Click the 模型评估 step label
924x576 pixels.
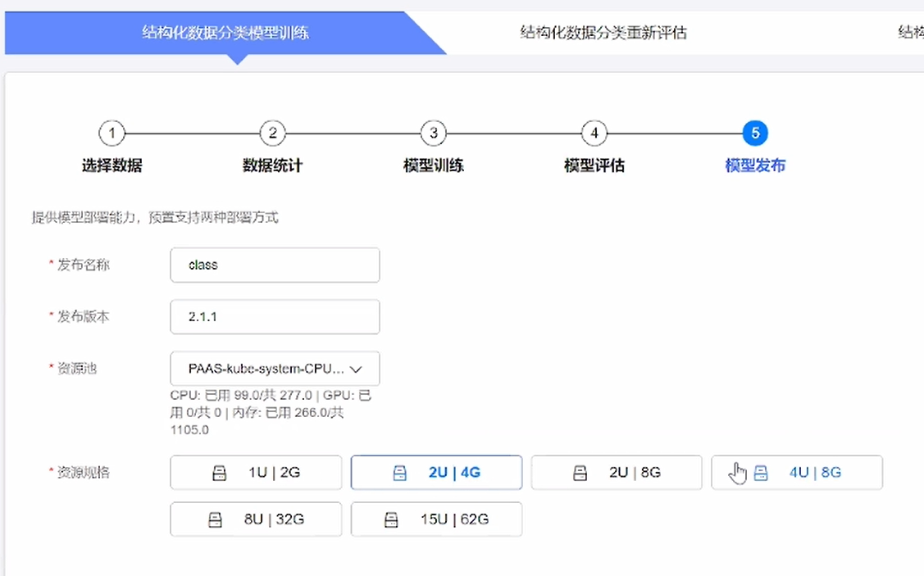pyautogui.click(x=594, y=166)
